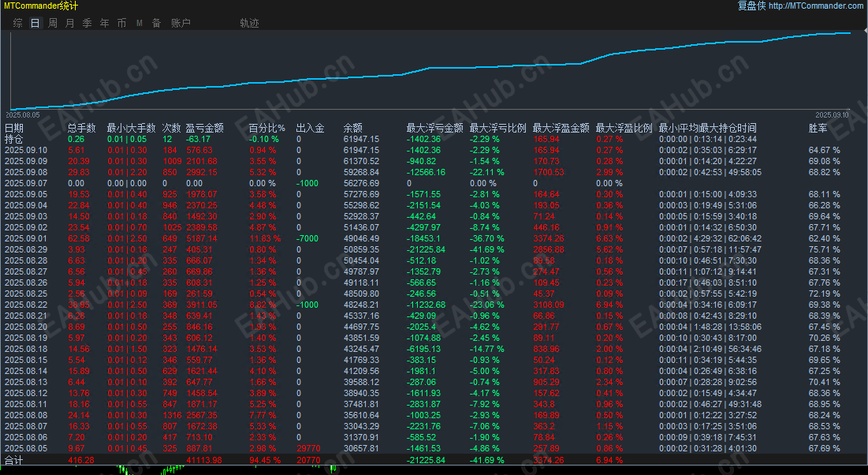This screenshot has height=475, width=868.
Task: Open the 周 weekly tab
Action: tap(53, 23)
